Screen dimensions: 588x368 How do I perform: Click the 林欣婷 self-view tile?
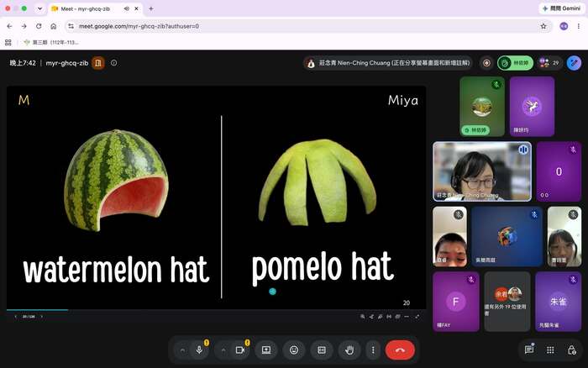(x=482, y=106)
